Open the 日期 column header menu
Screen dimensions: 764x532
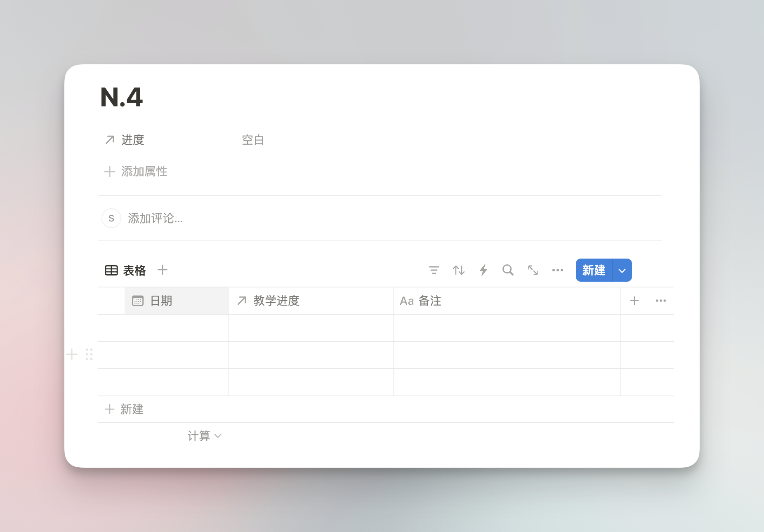(176, 301)
